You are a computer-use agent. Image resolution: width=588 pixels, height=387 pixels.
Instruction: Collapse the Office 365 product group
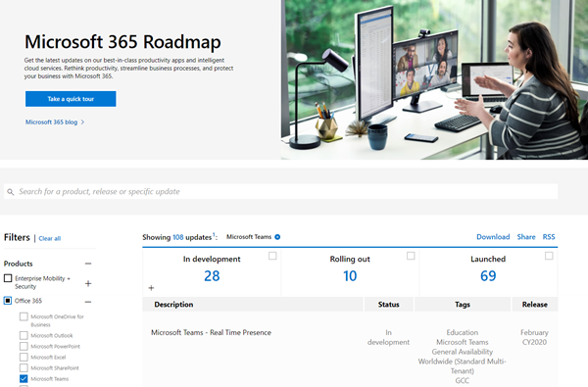tap(88, 302)
